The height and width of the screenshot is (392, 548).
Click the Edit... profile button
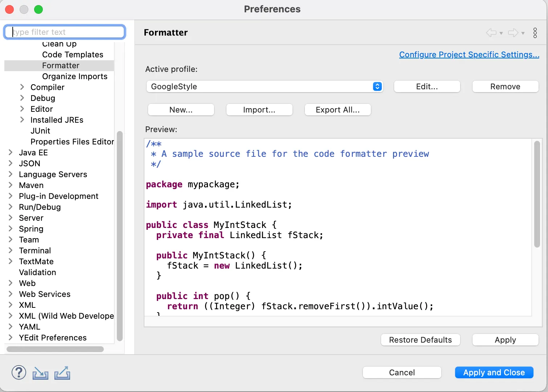(x=427, y=86)
